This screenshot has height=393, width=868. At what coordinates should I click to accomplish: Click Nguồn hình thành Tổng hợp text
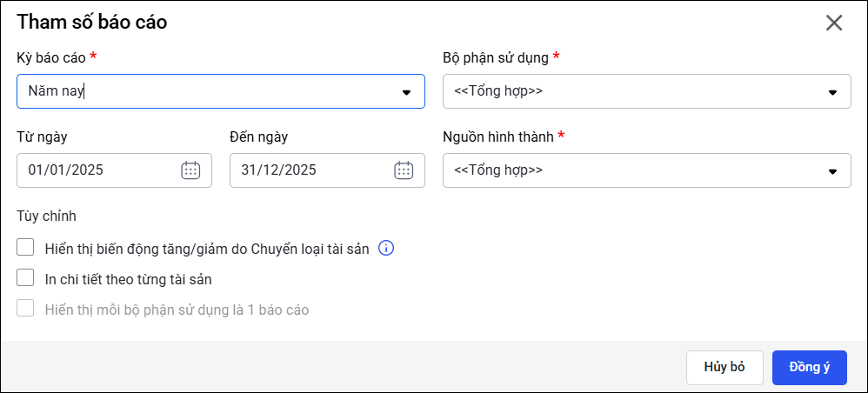click(x=498, y=170)
